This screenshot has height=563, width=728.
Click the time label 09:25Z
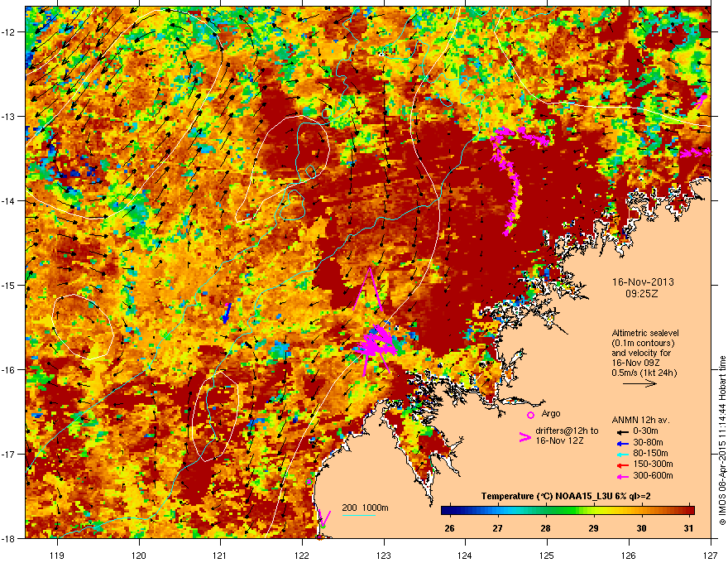pyautogui.click(x=642, y=294)
